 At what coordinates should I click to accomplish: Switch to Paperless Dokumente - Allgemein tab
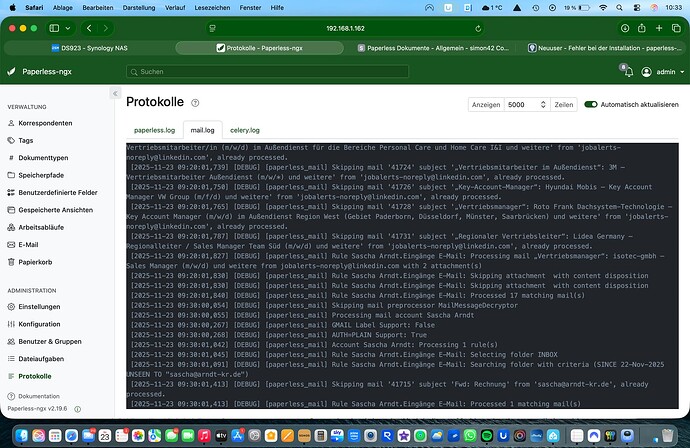[x=433, y=48]
